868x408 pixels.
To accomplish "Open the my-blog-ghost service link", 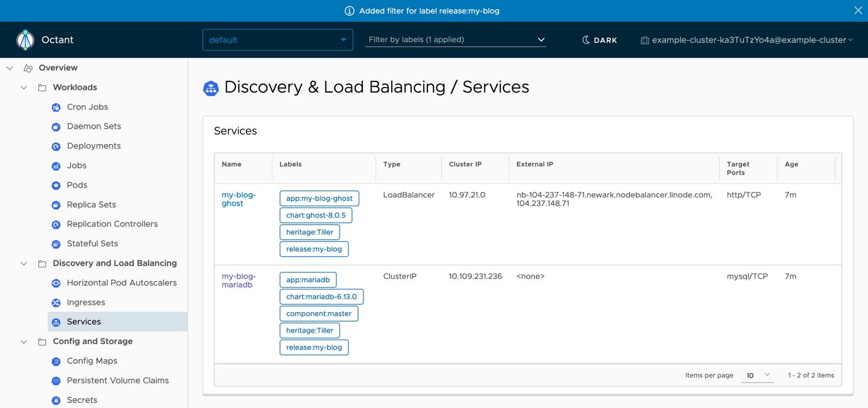I will coord(238,199).
